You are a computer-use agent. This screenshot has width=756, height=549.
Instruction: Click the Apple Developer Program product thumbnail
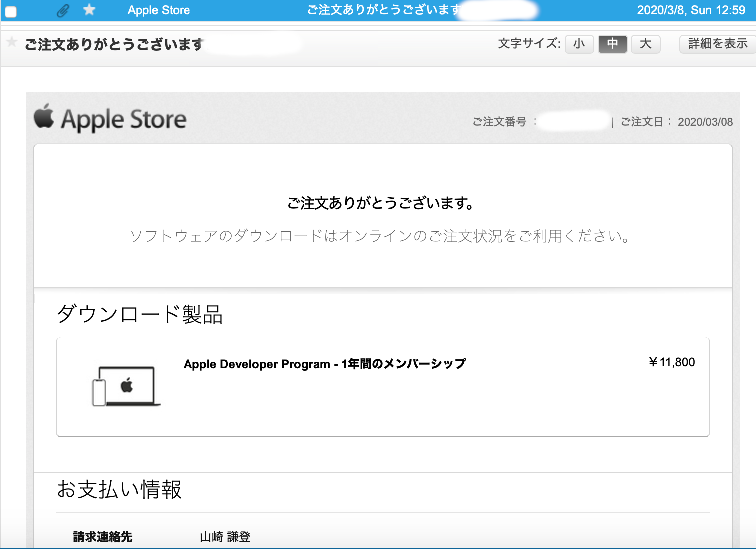click(126, 386)
